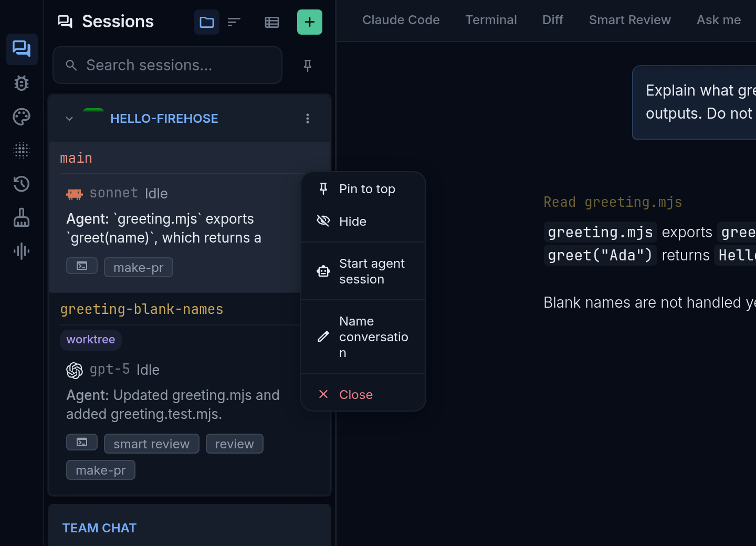Click the user prompt message bubble
This screenshot has width=756, height=546.
point(694,102)
